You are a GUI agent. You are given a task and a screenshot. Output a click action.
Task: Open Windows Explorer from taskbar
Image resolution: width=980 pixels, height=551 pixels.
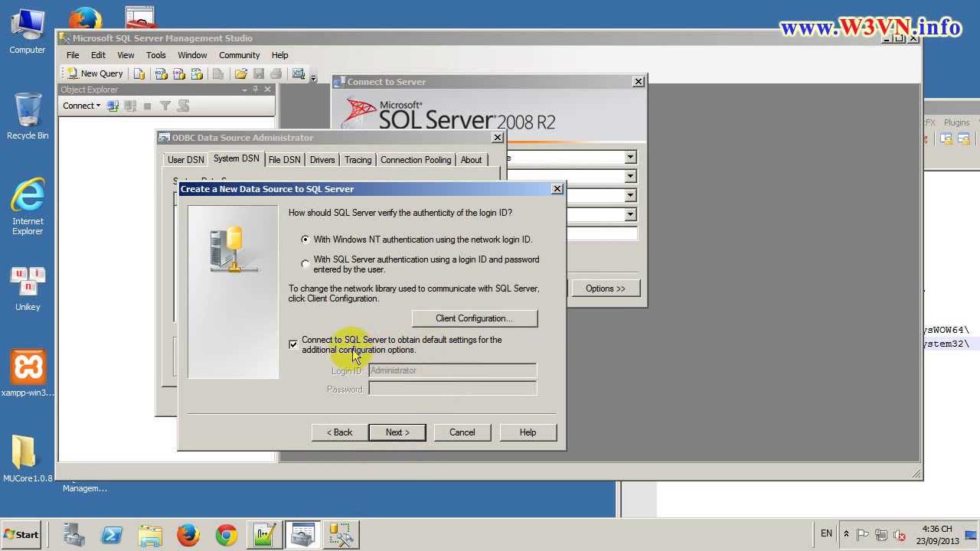(x=150, y=534)
